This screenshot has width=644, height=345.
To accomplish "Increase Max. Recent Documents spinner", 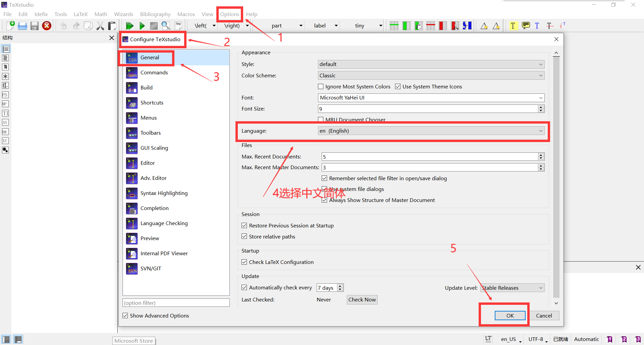I will click(x=541, y=155).
